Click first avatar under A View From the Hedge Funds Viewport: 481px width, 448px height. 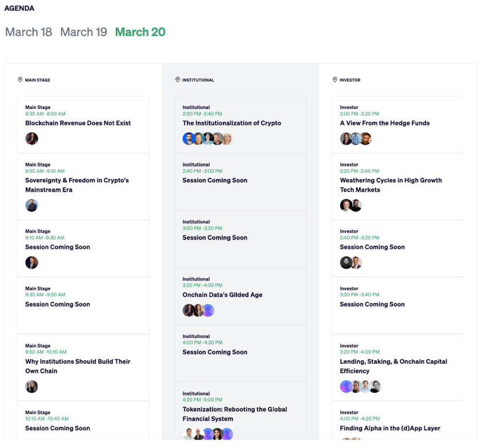[x=346, y=139]
